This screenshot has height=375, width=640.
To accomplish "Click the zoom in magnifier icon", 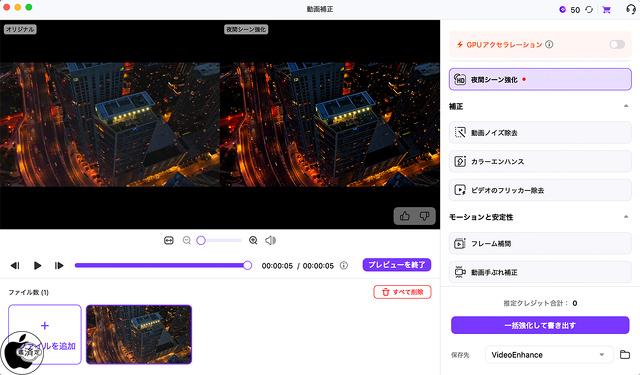I will click(253, 240).
